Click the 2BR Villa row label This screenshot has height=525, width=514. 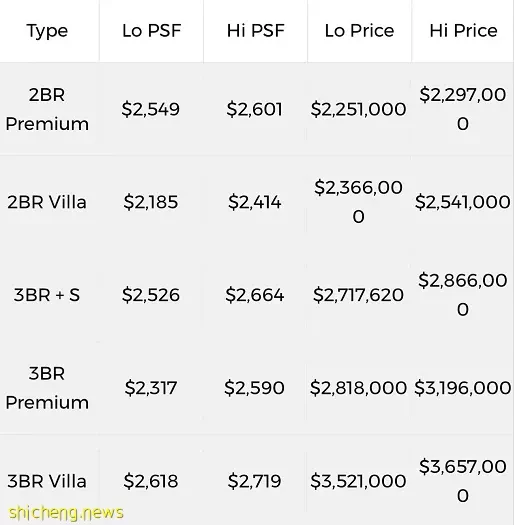tap(47, 202)
